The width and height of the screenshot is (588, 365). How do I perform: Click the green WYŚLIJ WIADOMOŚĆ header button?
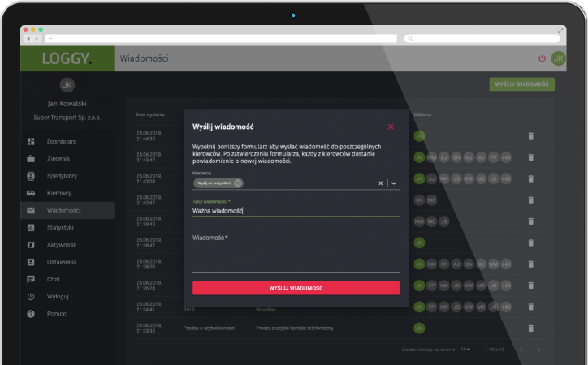[521, 84]
